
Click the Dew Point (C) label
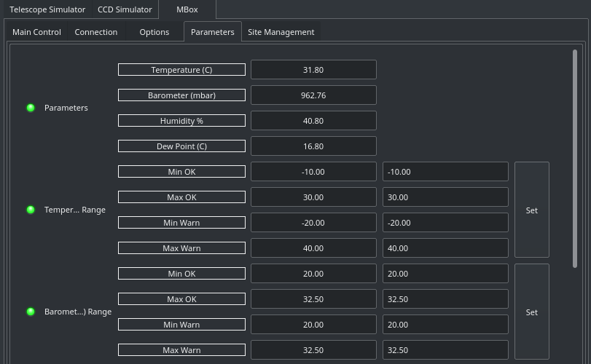tap(181, 146)
